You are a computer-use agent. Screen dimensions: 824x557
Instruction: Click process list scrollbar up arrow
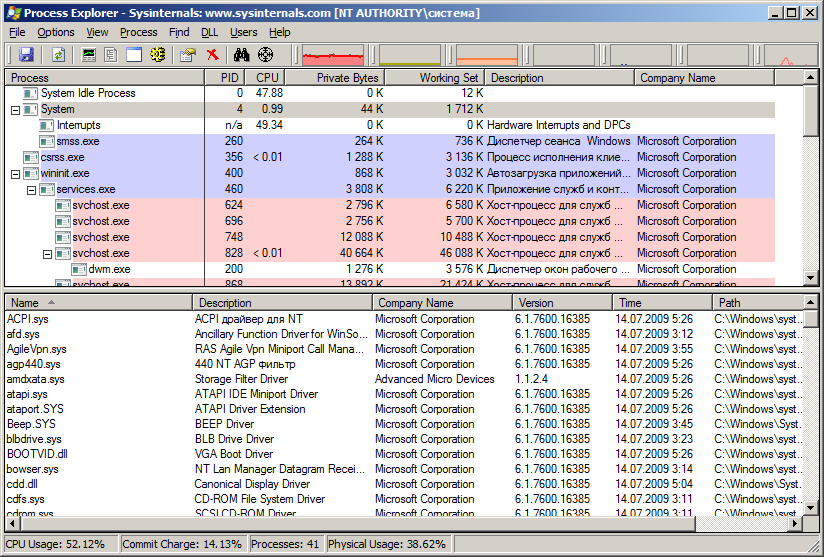tap(811, 78)
